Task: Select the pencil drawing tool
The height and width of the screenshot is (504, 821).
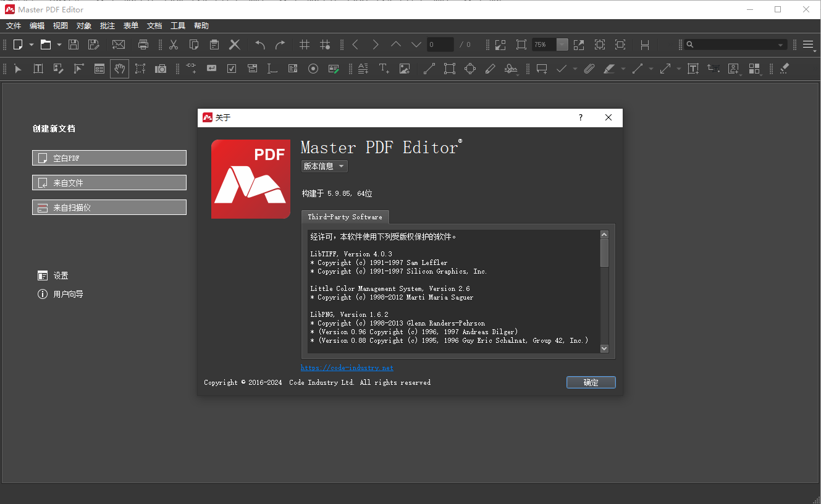Action: tap(490, 69)
